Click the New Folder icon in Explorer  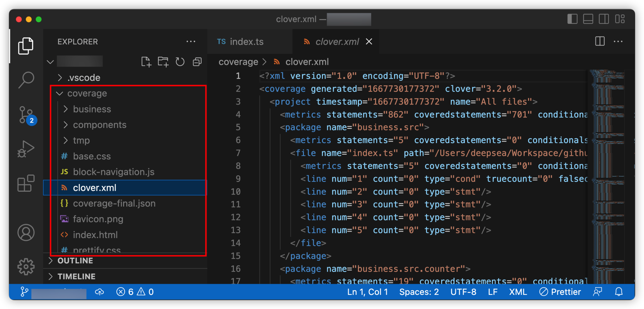pyautogui.click(x=163, y=62)
